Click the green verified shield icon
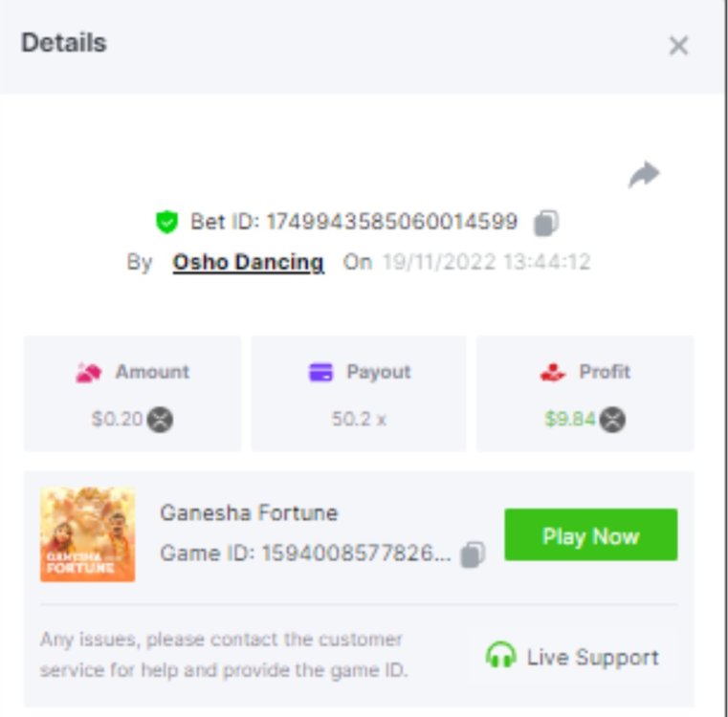 166,222
